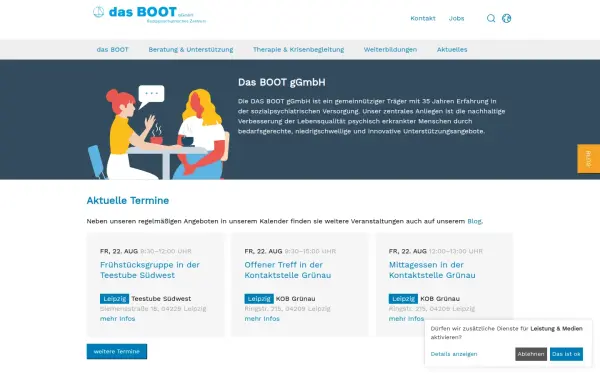
Task: Open Therapie & Krisenbegleitung menu
Action: click(x=298, y=49)
